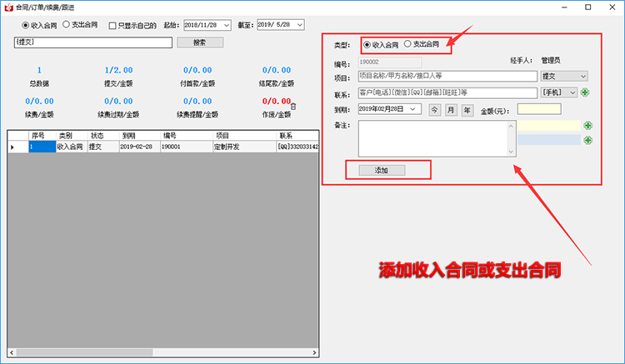Enable the 只显示自己的 checkbox

113,26
